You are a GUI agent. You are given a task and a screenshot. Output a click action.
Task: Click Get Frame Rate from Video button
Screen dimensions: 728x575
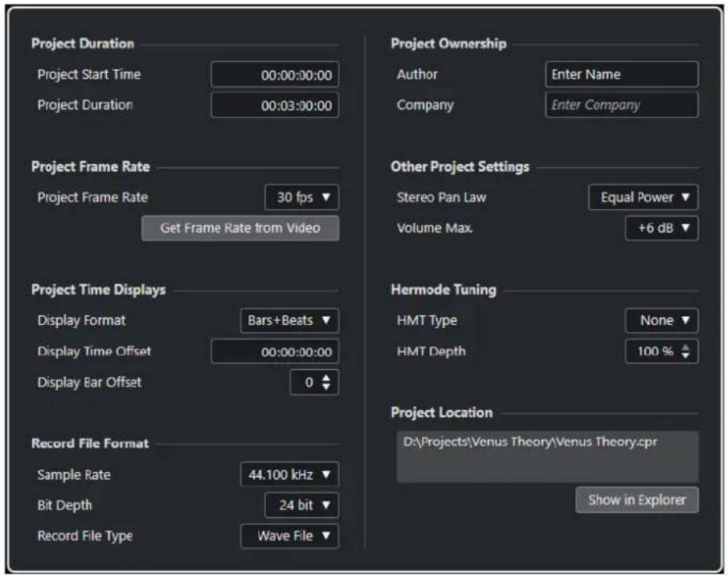[240, 228]
